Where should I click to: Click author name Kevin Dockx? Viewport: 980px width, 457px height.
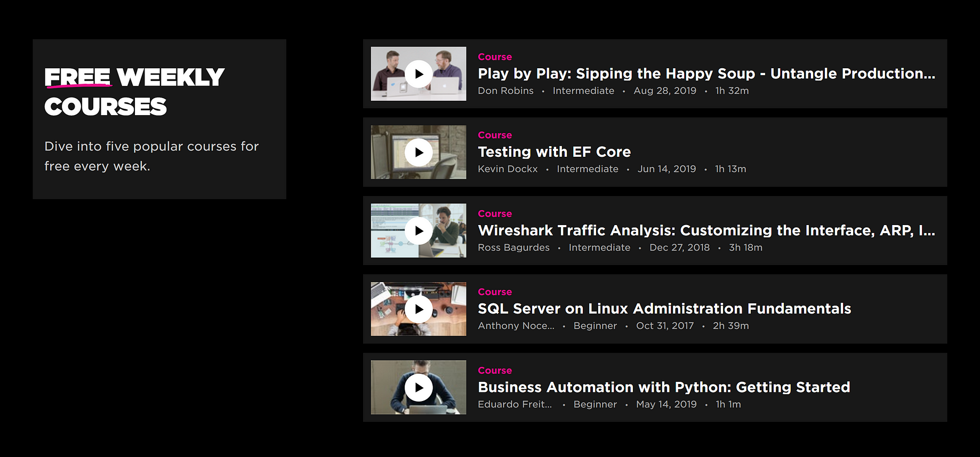click(508, 169)
